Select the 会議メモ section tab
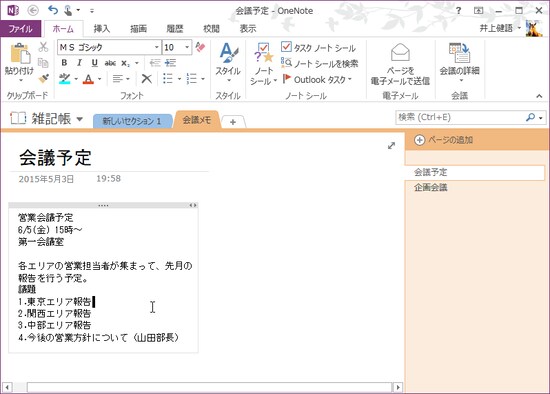 [197, 120]
